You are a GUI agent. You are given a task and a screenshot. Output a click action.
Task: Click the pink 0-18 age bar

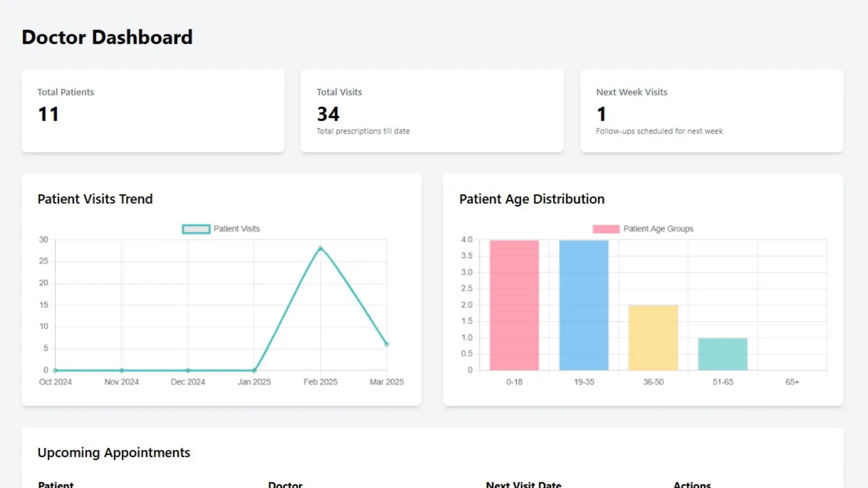514,305
